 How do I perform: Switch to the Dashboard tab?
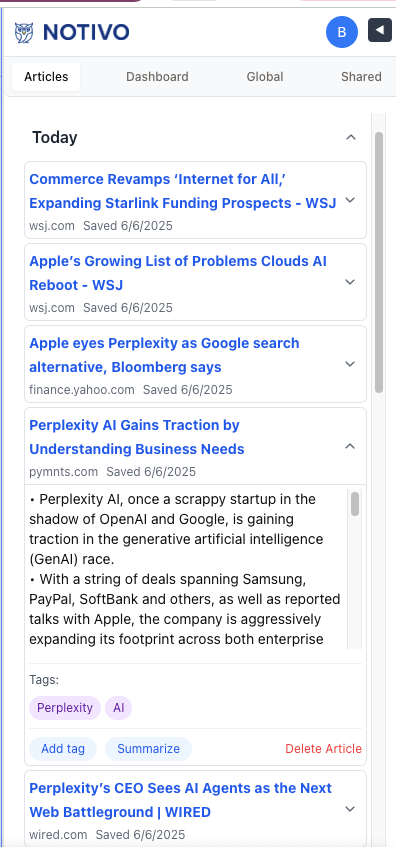click(157, 77)
